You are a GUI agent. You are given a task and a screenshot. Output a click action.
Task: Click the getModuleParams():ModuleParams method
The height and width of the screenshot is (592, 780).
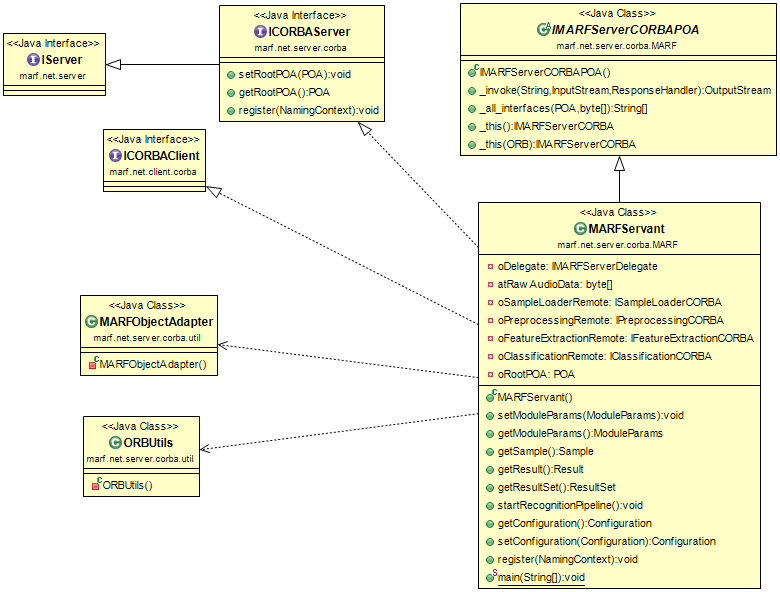580,433
